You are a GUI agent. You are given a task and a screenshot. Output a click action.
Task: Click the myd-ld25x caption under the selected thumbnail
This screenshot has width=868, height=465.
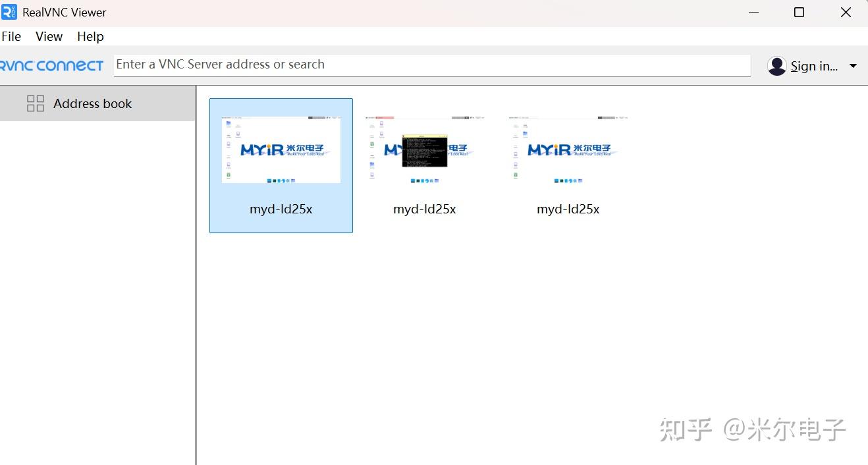(281, 209)
